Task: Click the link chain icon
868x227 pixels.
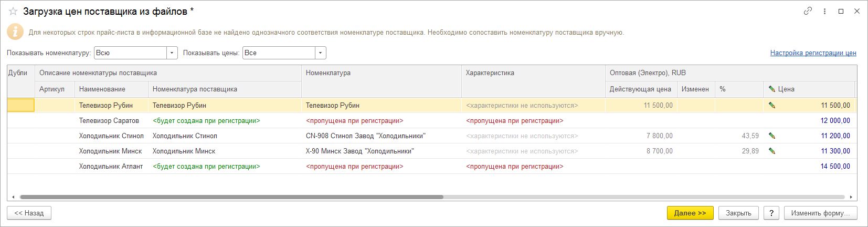Action: click(808, 11)
